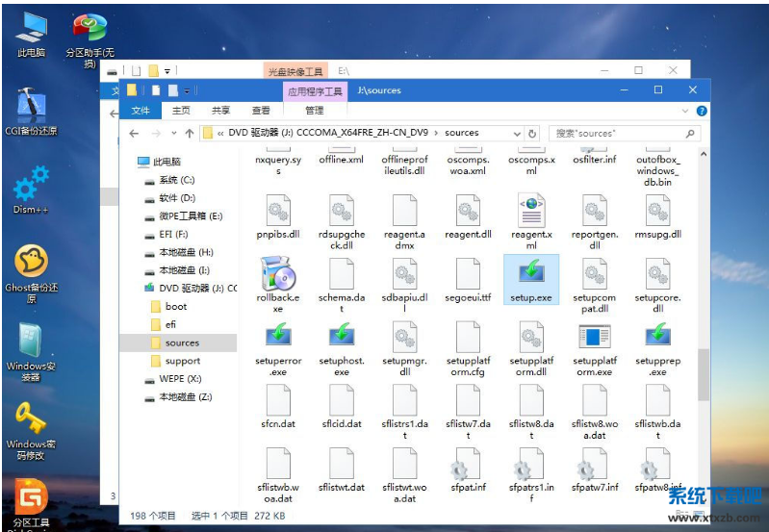
Task: Select the reagent.xml file icon
Action: tap(531, 210)
